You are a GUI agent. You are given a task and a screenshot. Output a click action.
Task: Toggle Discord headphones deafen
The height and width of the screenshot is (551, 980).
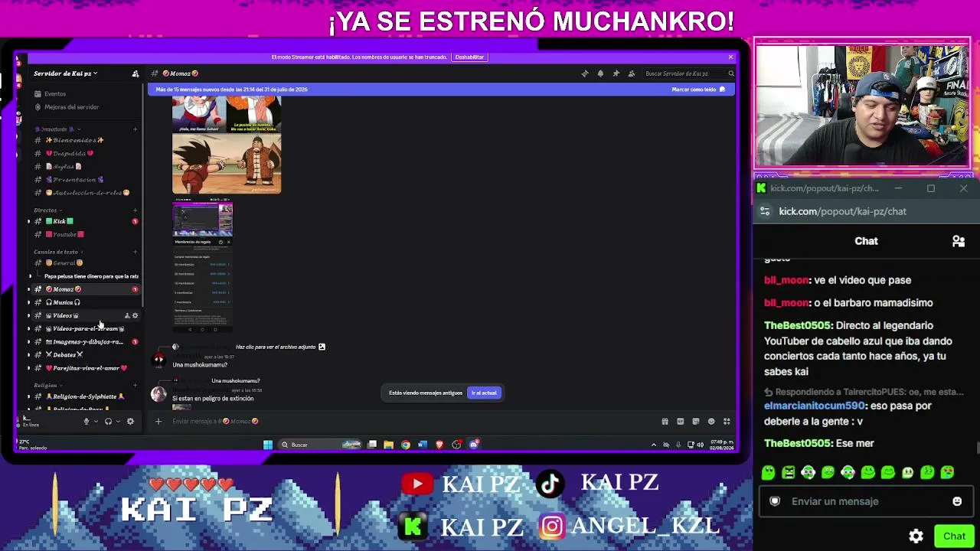click(x=108, y=421)
